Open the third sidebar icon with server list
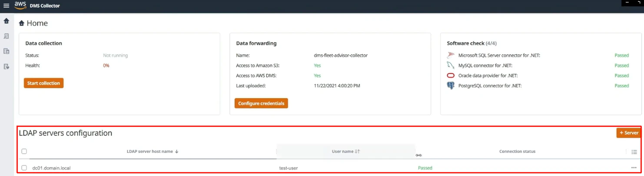This screenshot has width=644, height=176. pyautogui.click(x=6, y=51)
